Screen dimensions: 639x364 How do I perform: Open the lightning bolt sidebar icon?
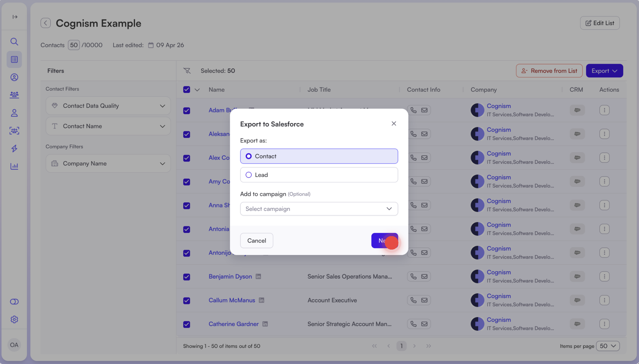pos(14,148)
